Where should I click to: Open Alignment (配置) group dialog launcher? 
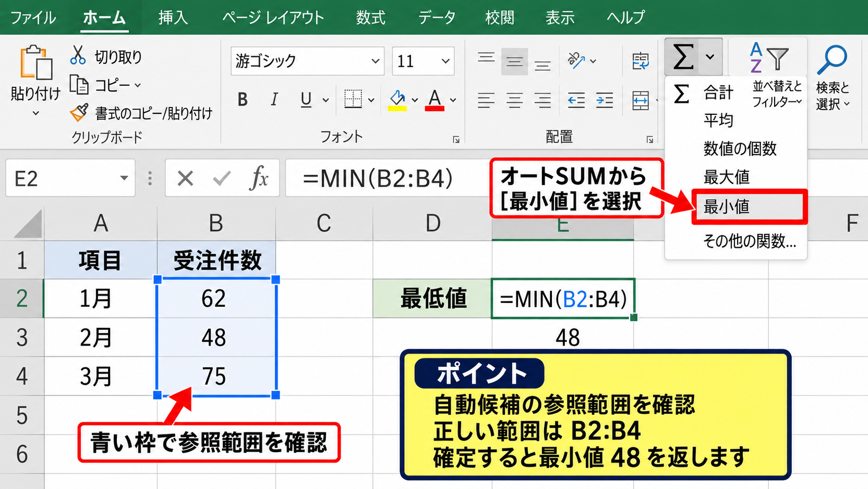(x=649, y=139)
